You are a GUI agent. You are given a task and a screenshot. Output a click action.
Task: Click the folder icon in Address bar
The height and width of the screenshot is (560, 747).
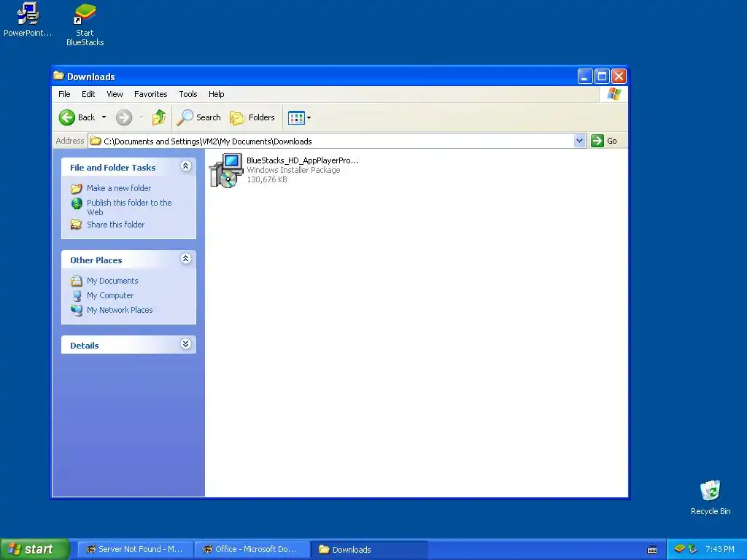pyautogui.click(x=96, y=141)
